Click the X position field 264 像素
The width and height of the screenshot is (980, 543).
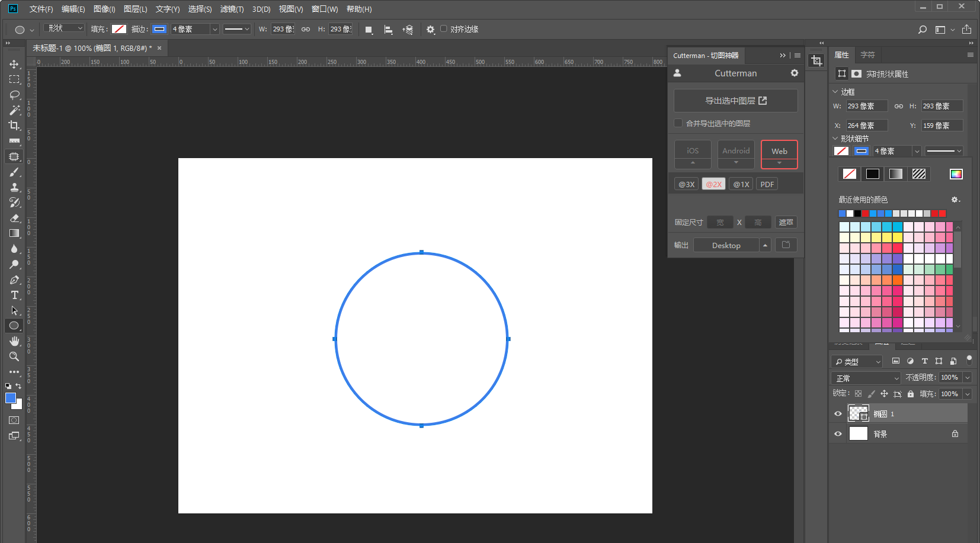pos(866,126)
